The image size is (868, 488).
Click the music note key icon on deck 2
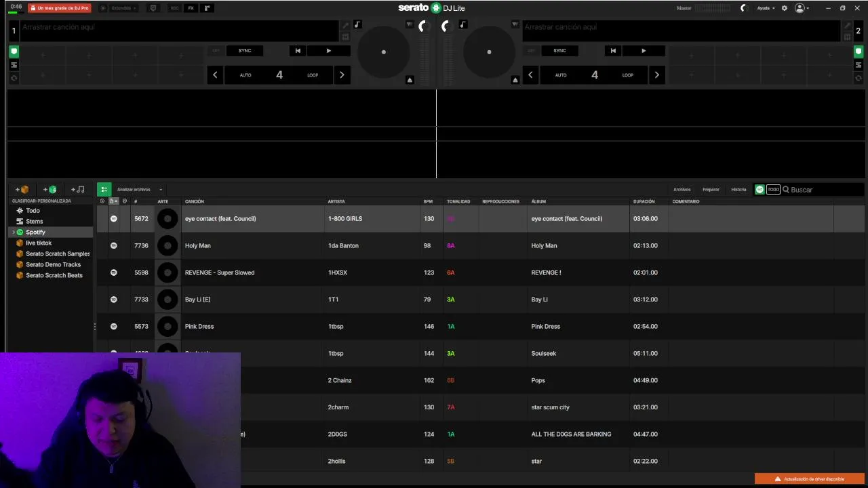[463, 24]
